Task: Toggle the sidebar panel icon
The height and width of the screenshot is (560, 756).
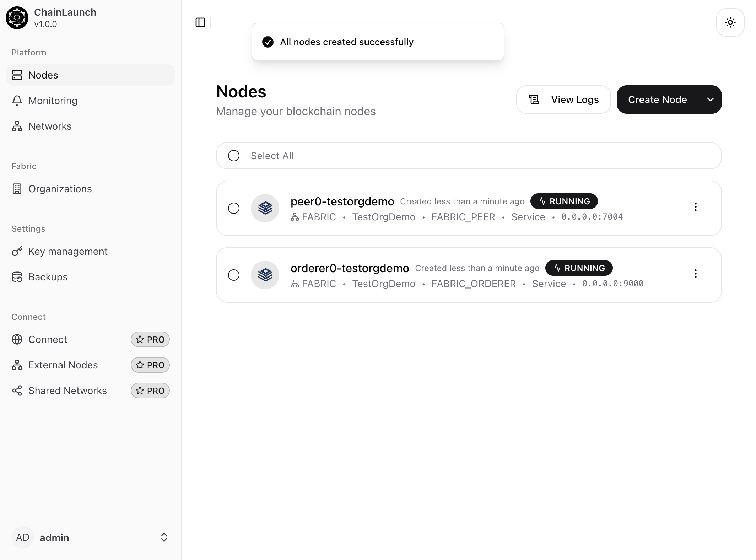Action: click(x=200, y=22)
